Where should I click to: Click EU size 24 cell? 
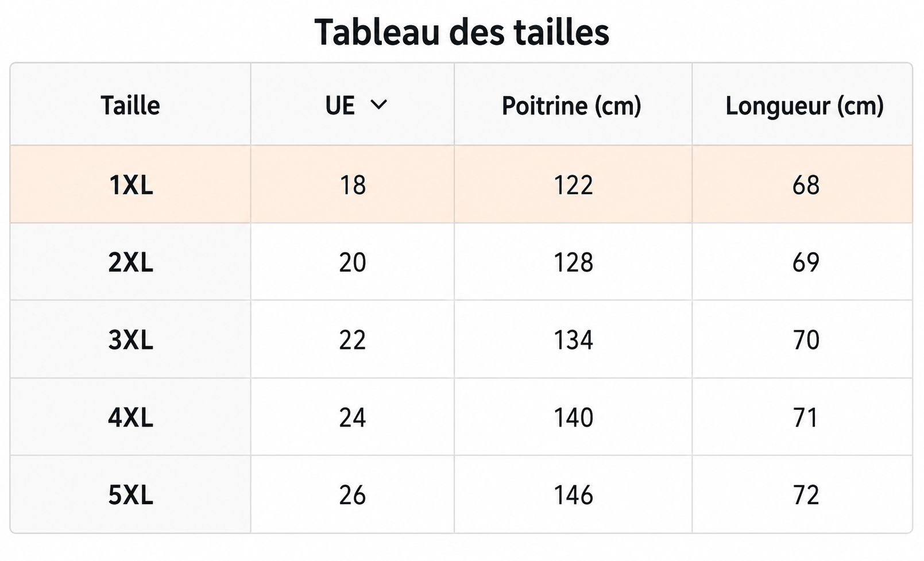tap(353, 417)
